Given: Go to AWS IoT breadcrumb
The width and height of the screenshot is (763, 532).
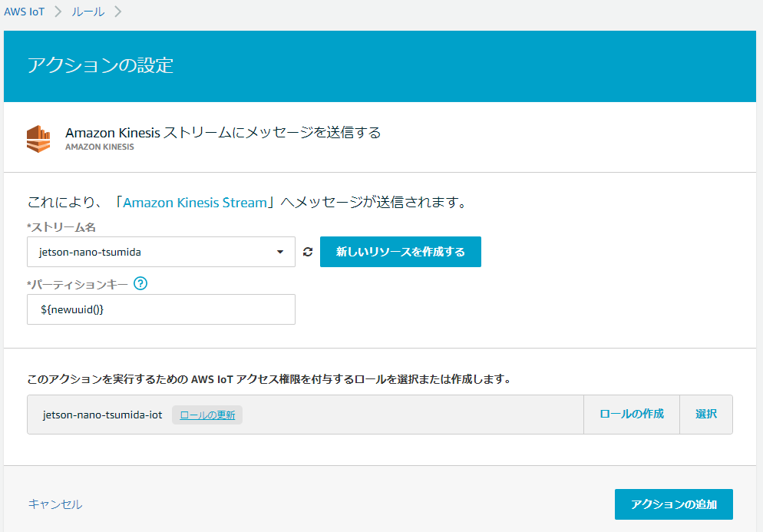Looking at the screenshot, I should pos(24,12).
